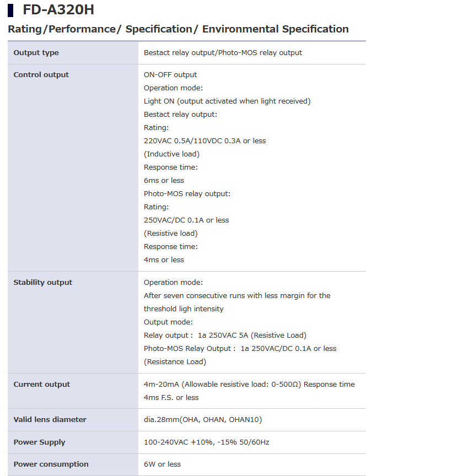Click the dark blue marker beside FD-A320H
This screenshot has width=469, height=476.
click(x=10, y=10)
